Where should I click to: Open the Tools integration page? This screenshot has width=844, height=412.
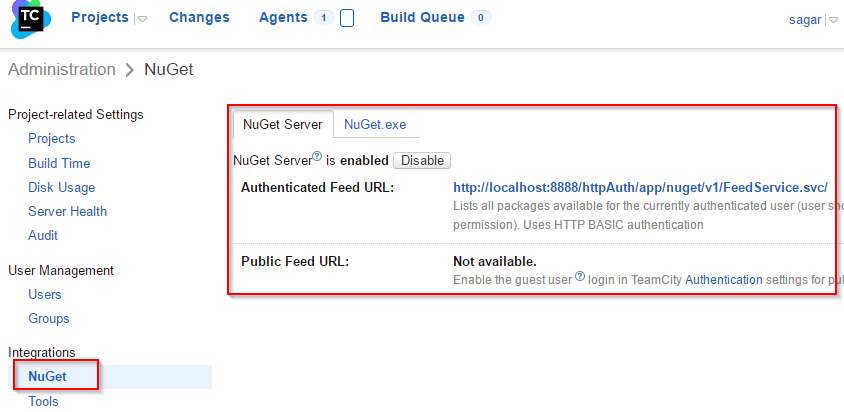tap(43, 401)
